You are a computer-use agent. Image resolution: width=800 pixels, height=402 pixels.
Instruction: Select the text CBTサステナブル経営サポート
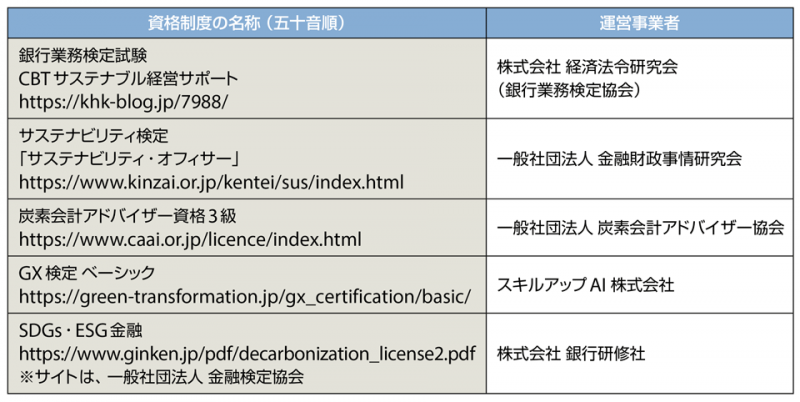[129, 79]
